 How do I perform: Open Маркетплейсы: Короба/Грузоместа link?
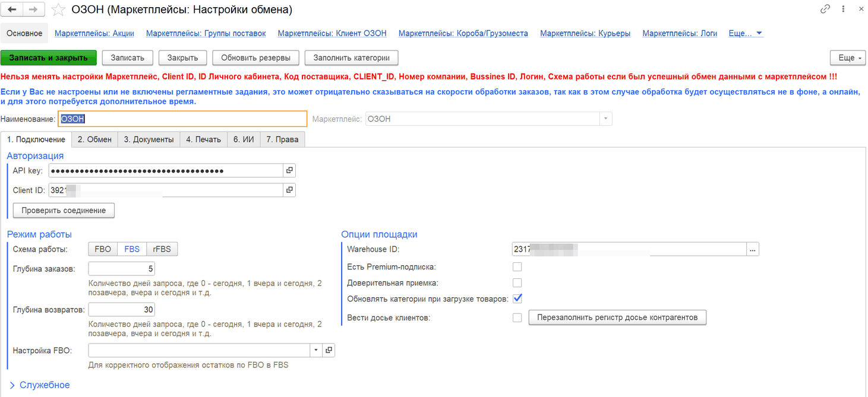(463, 33)
